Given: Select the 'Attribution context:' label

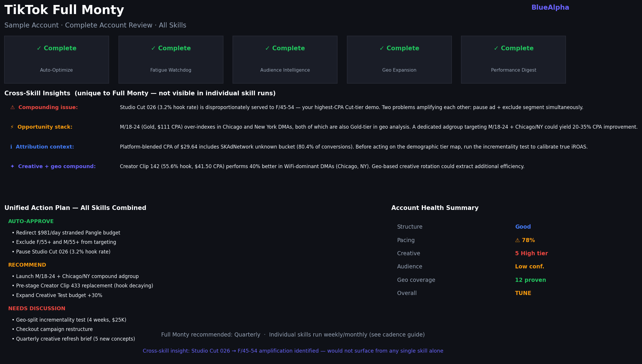Looking at the screenshot, I should click(45, 147).
